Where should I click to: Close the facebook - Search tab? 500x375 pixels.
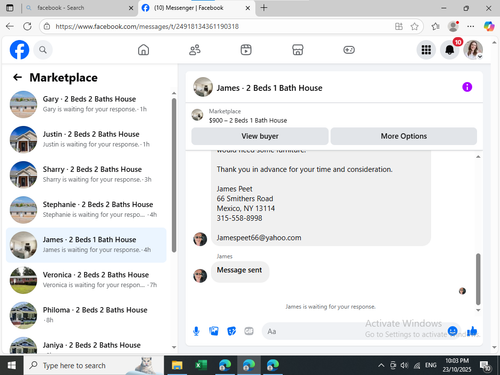[131, 8]
